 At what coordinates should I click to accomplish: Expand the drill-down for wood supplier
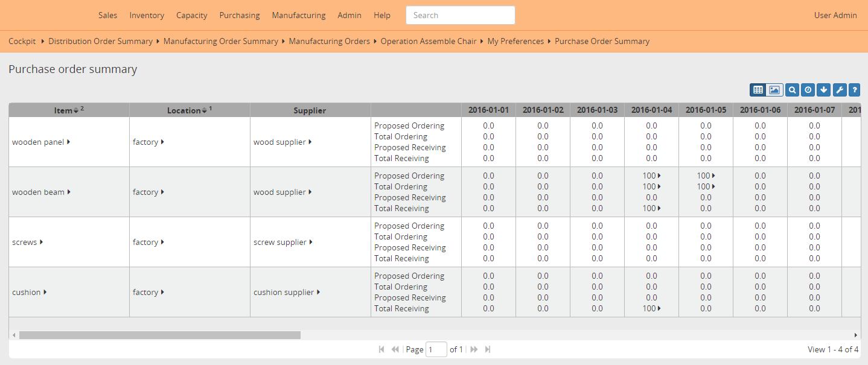pos(310,142)
